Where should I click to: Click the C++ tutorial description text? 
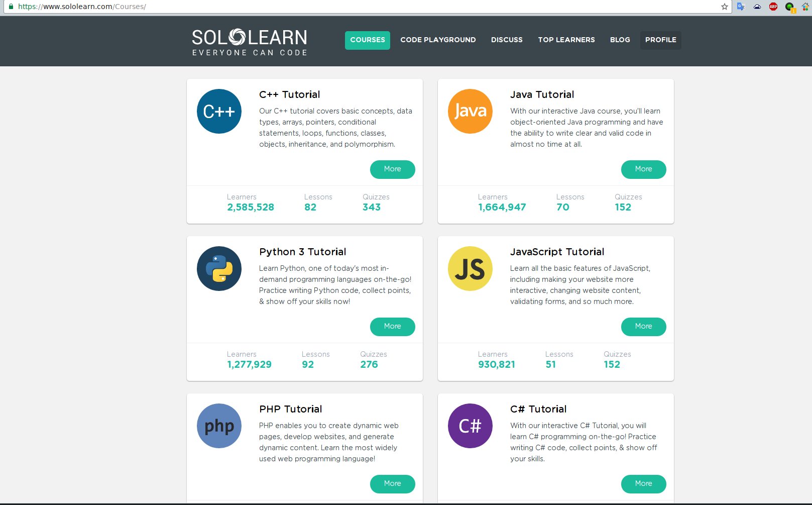(x=335, y=128)
